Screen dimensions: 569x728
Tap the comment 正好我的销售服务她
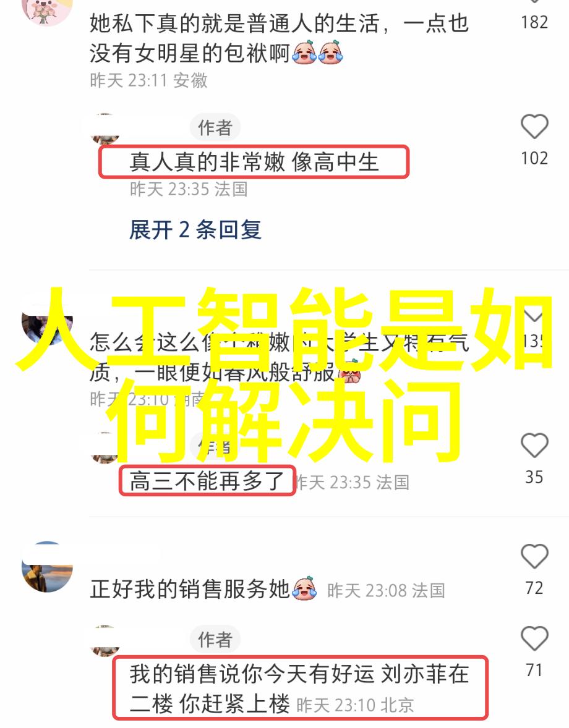(203, 589)
